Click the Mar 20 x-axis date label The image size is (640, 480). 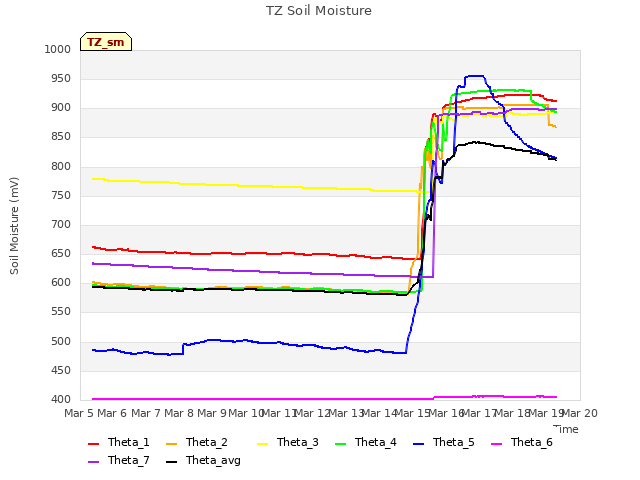point(580,413)
